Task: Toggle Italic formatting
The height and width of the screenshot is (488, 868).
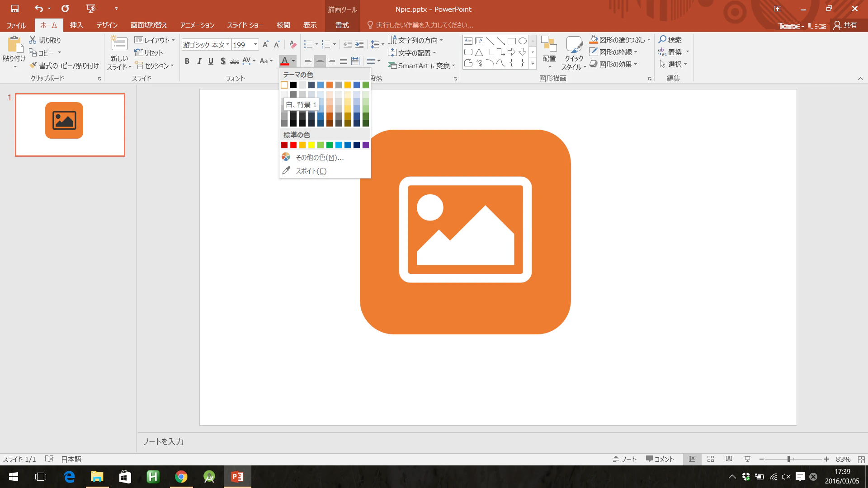Action: (199, 61)
